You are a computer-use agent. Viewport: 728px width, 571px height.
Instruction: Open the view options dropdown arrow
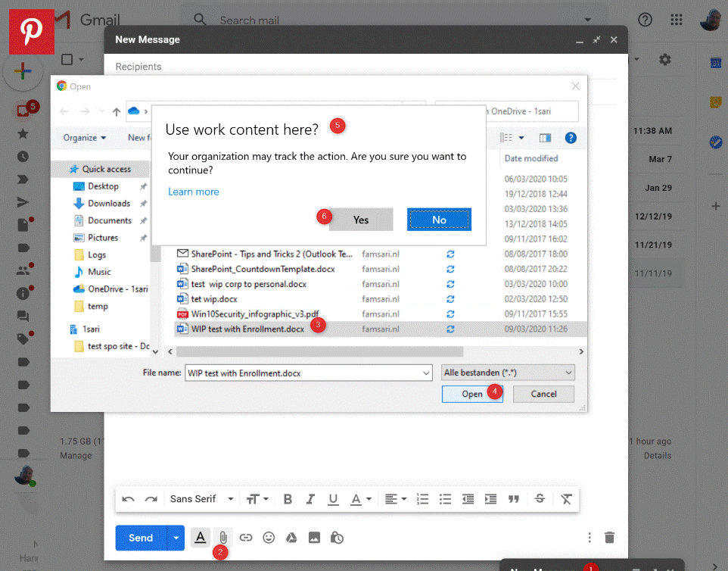pyautogui.click(x=521, y=138)
